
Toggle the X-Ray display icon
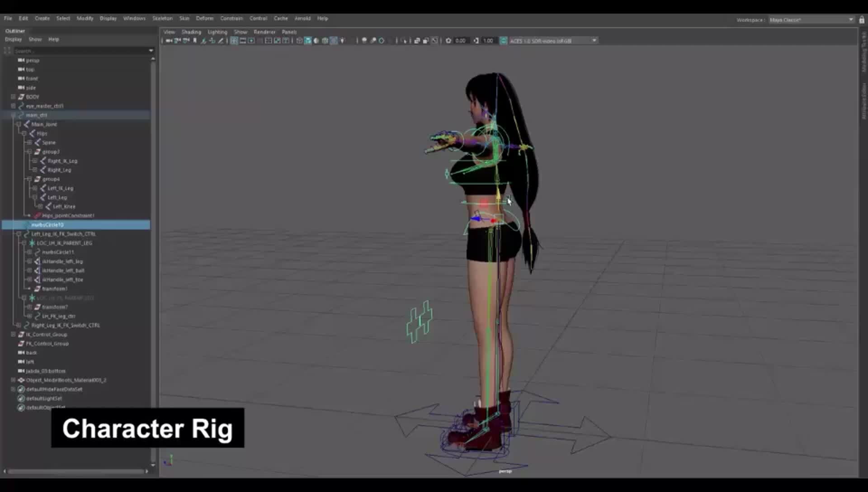[x=417, y=41]
